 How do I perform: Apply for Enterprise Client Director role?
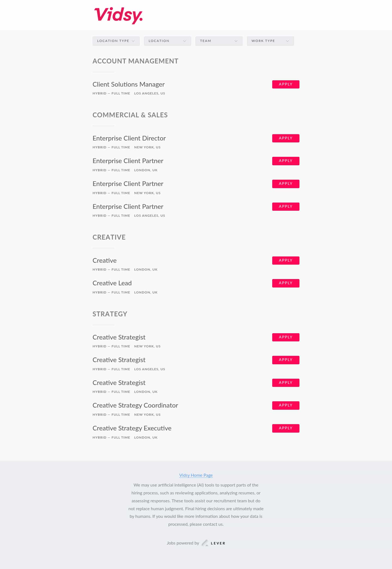(286, 138)
